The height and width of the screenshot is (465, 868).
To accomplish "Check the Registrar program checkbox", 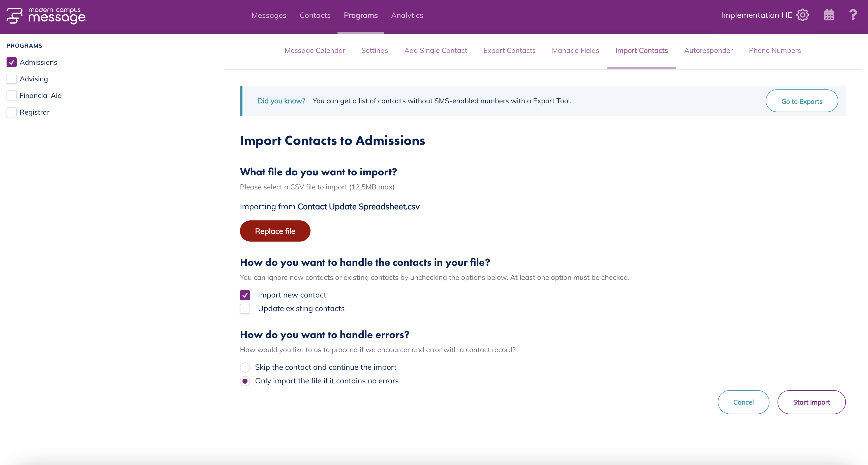I will (x=11, y=112).
